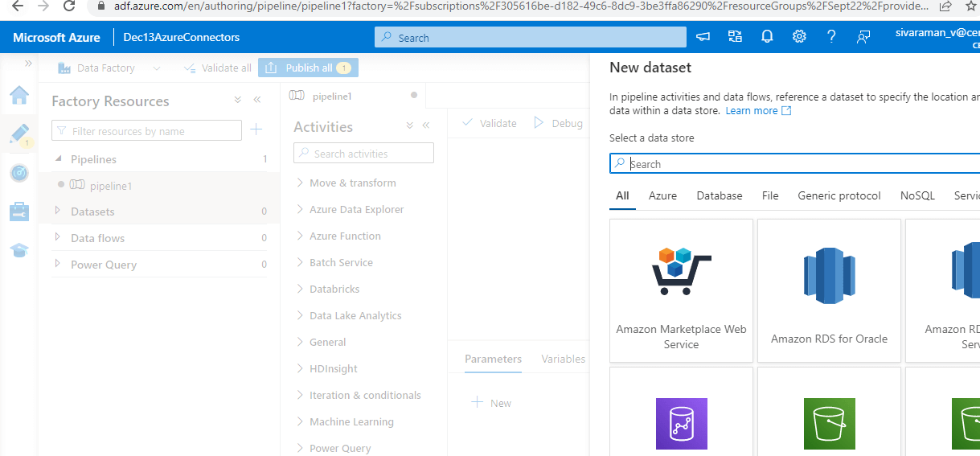This screenshot has width=980, height=456.
Task: Open the settings gear icon in Azure header
Action: (799, 37)
